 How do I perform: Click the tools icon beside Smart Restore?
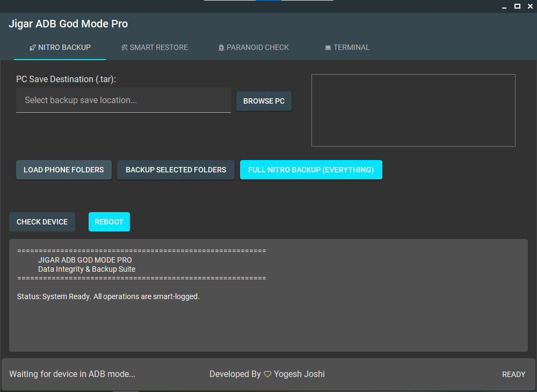click(x=124, y=47)
